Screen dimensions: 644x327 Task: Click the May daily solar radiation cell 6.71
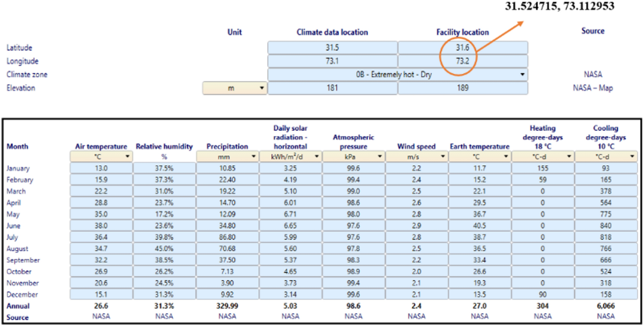click(290, 214)
